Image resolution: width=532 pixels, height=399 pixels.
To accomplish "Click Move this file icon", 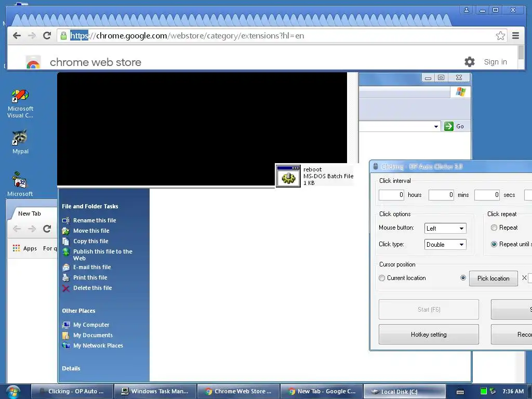I will coord(66,231).
